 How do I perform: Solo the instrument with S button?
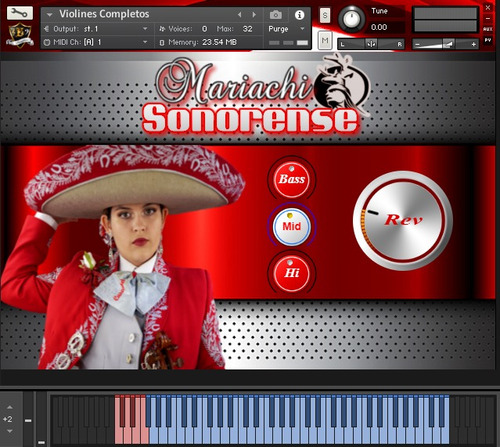pyautogui.click(x=325, y=15)
